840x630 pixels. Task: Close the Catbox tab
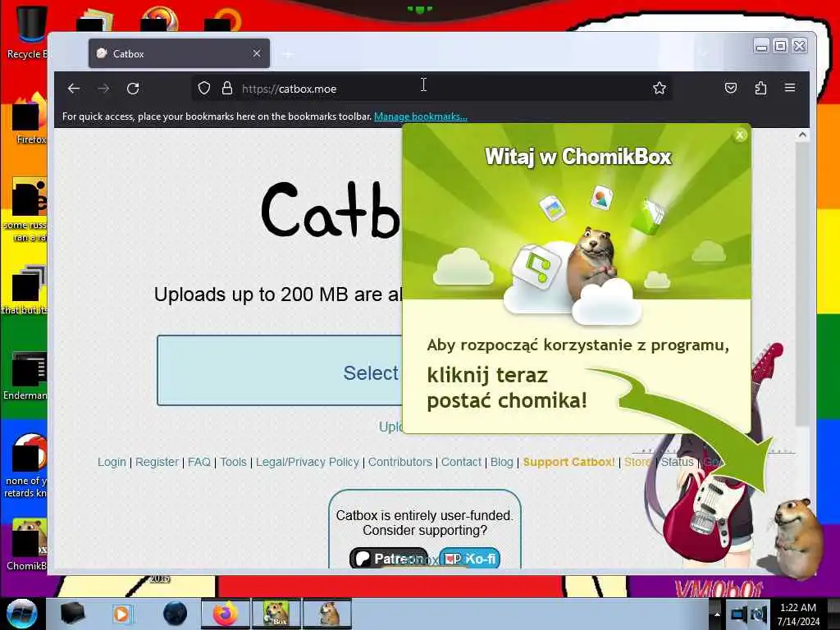tap(257, 53)
